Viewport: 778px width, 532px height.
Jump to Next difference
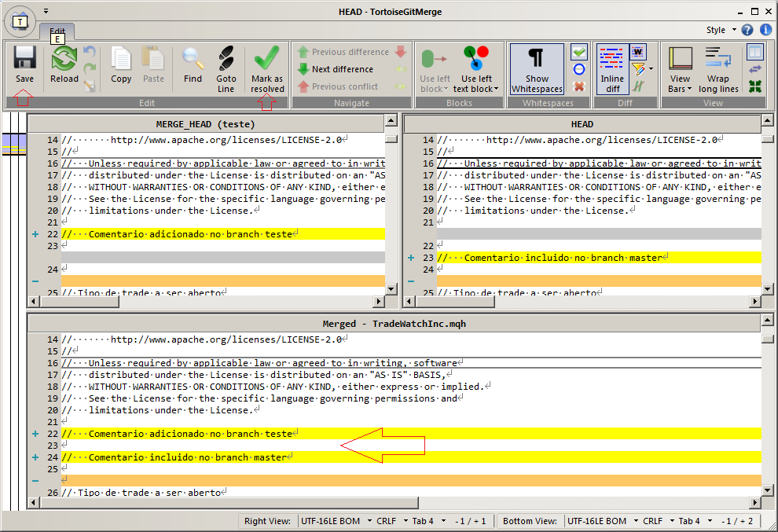pos(336,69)
